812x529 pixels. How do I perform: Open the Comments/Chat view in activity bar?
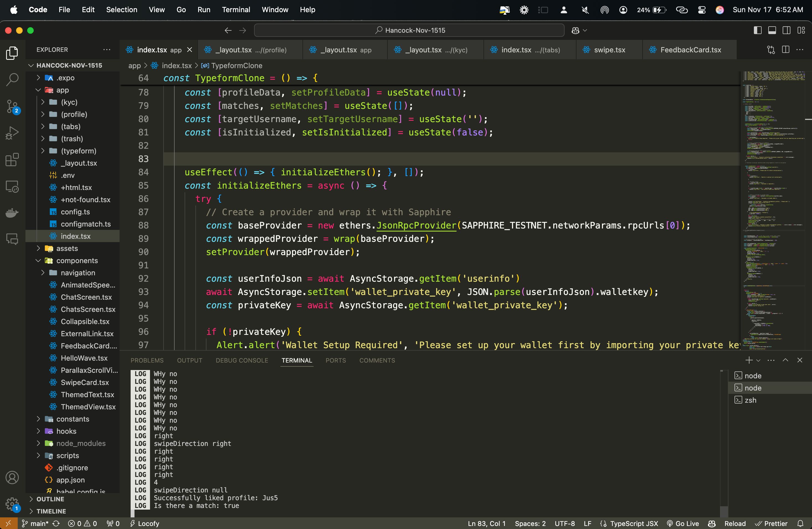12,239
